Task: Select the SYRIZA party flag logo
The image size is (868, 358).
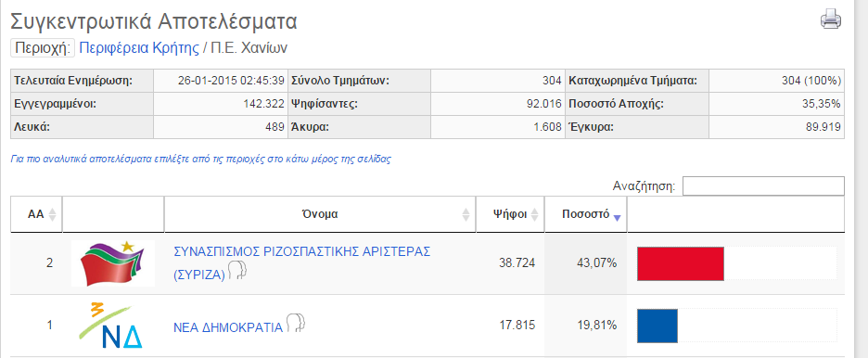Action: (113, 263)
